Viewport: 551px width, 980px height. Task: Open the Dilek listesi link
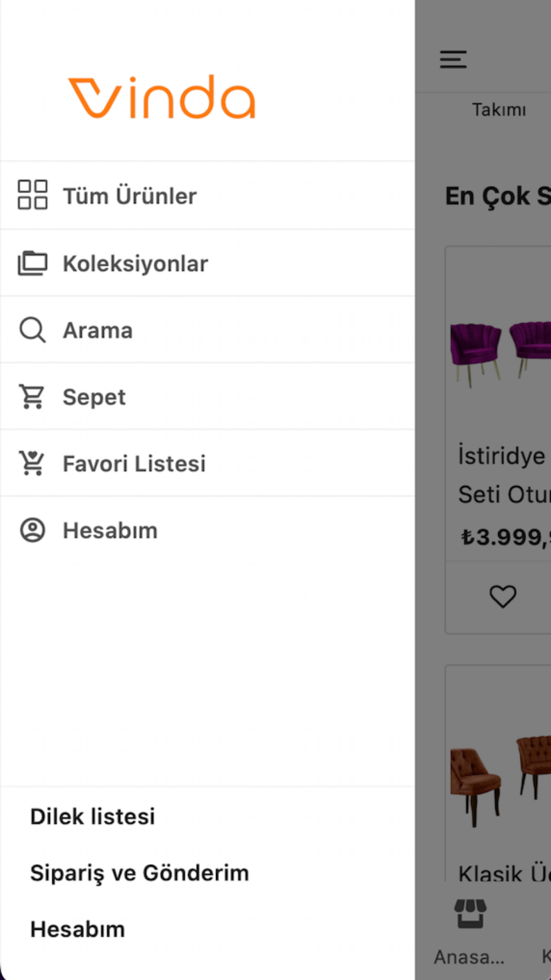(93, 816)
